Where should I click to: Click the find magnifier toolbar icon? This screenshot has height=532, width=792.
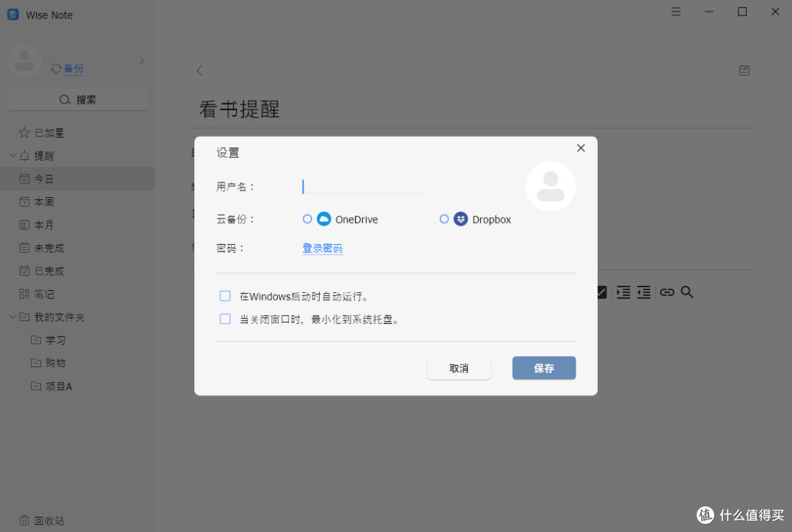pos(687,292)
